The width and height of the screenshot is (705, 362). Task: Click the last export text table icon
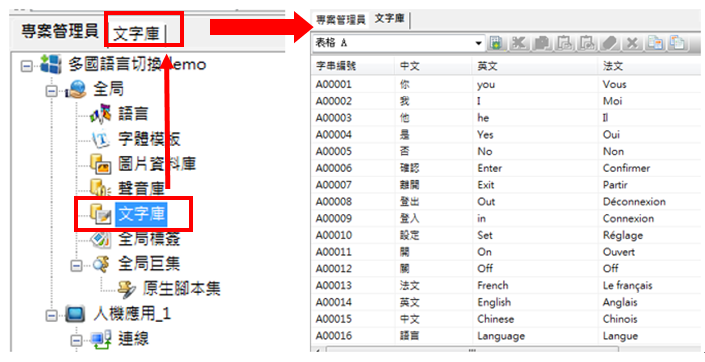(x=678, y=43)
